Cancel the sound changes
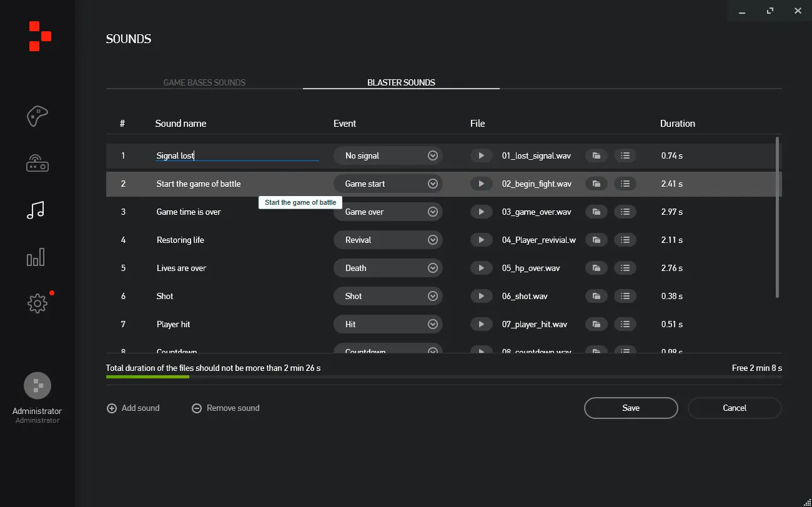Screen dimensions: 812x507 735,408
